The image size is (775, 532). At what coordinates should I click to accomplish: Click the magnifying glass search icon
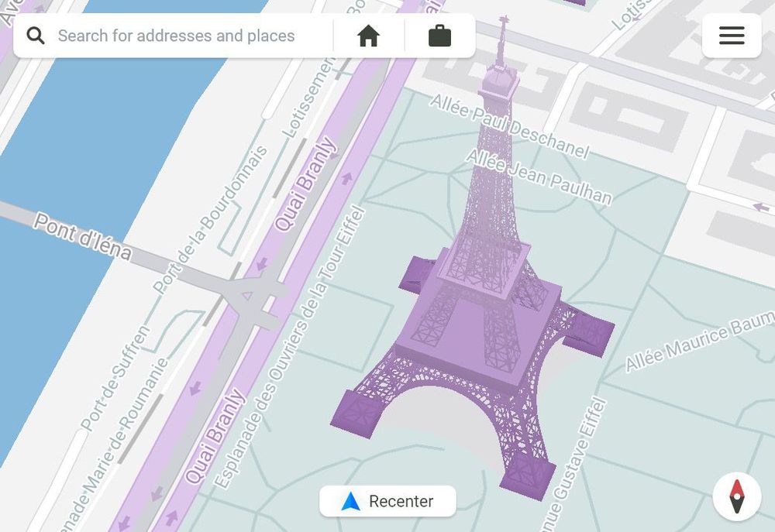click(x=36, y=36)
